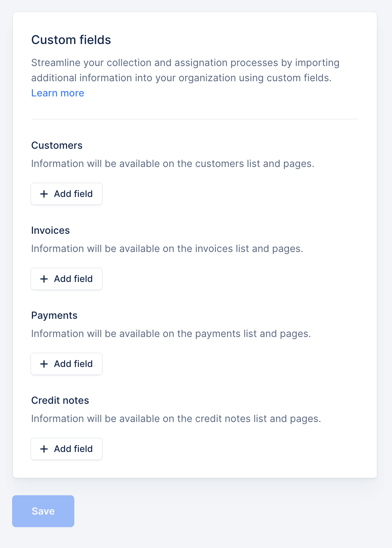Screen dimensions: 392x548
Task: Click the Credit notes section heading
Action: point(60,400)
